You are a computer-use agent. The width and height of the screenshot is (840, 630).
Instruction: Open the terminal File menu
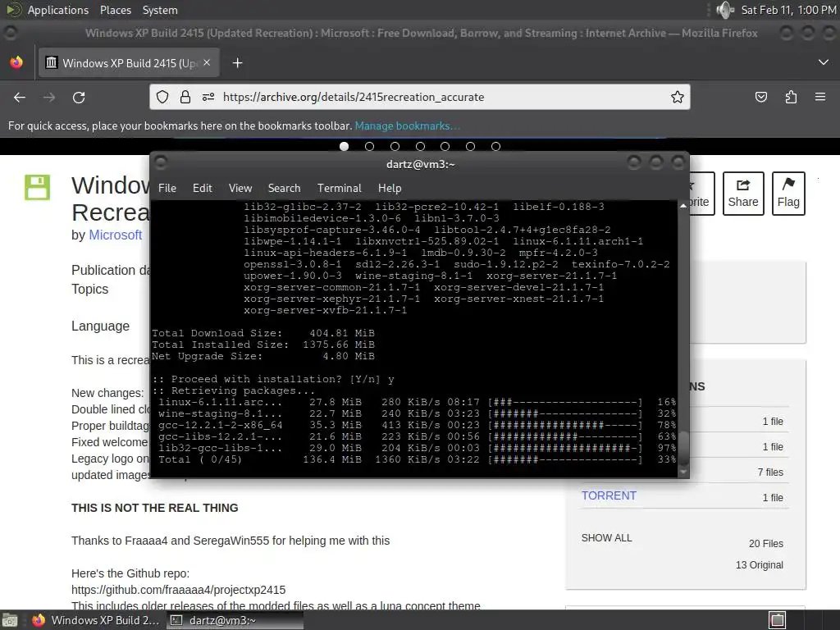coord(167,188)
